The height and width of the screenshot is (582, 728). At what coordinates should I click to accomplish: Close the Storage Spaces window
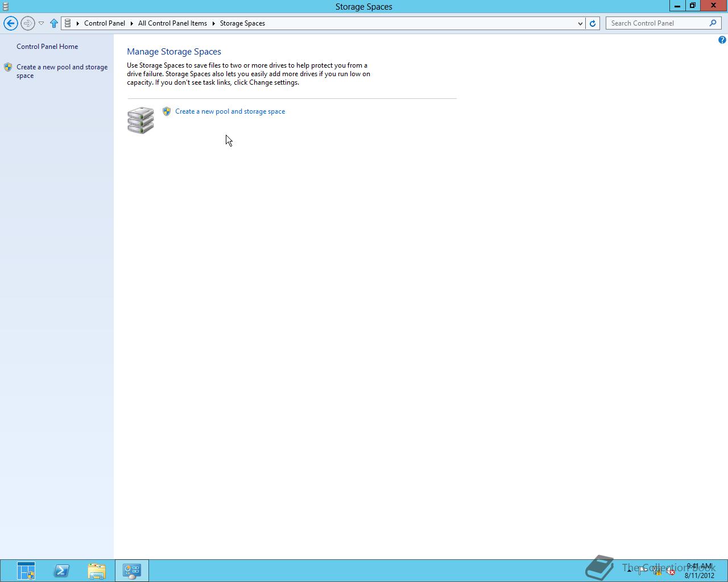pyautogui.click(x=713, y=6)
